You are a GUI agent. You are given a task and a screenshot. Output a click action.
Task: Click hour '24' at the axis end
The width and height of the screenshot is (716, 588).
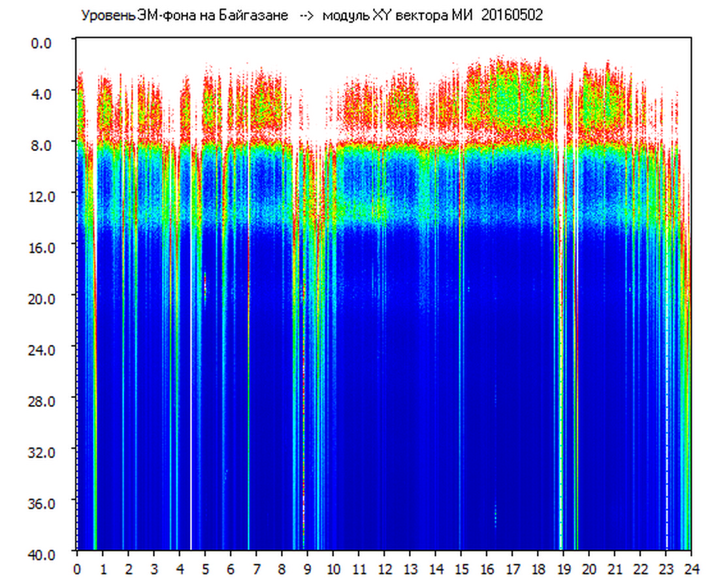tap(691, 569)
